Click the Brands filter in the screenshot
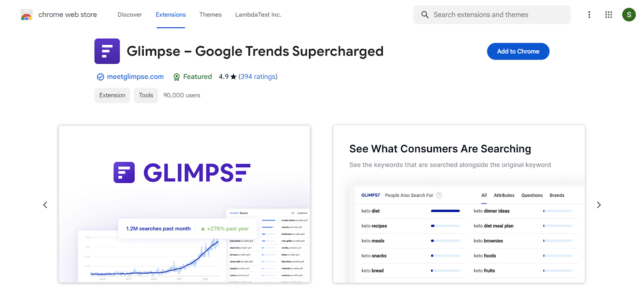Viewport: 644px width, 295px height. coord(557,195)
